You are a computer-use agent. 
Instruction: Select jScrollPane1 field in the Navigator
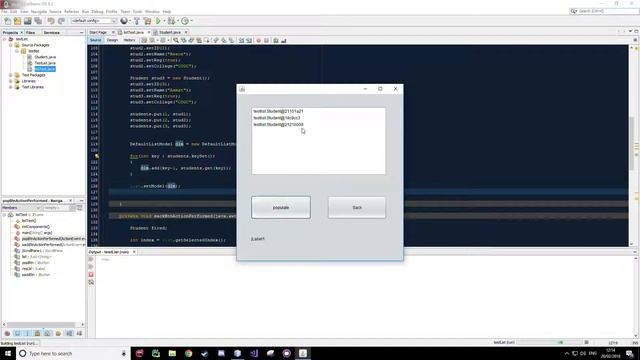pos(42,251)
